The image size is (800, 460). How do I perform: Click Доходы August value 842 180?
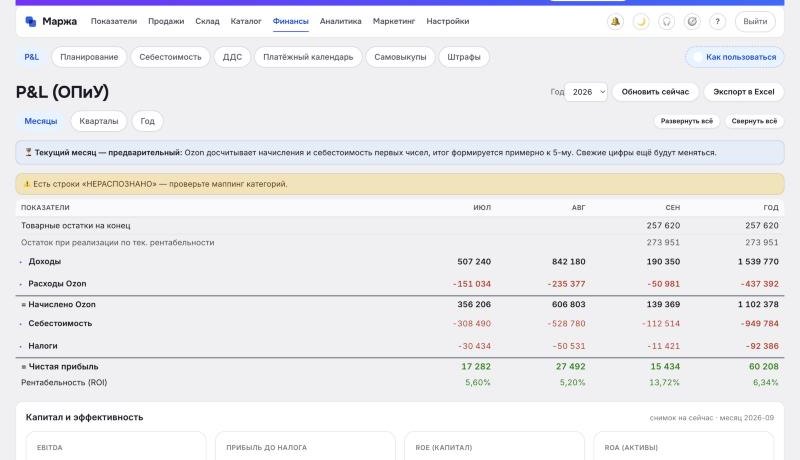[568, 262]
